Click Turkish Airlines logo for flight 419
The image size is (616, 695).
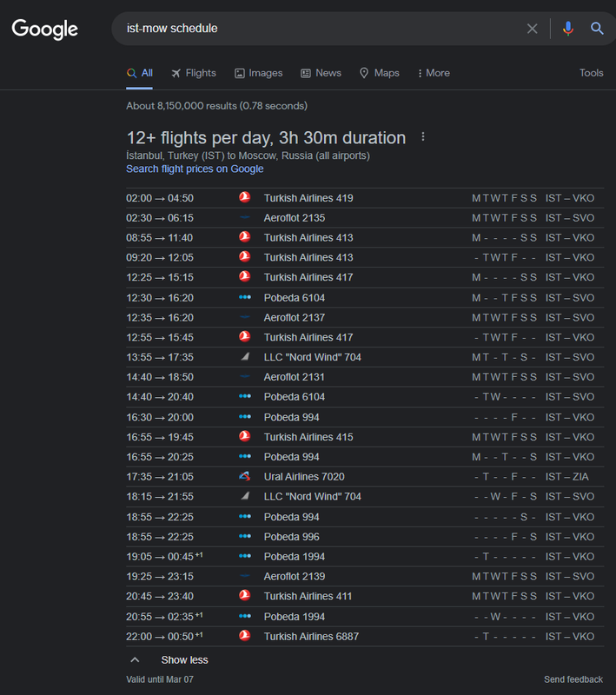[245, 197]
